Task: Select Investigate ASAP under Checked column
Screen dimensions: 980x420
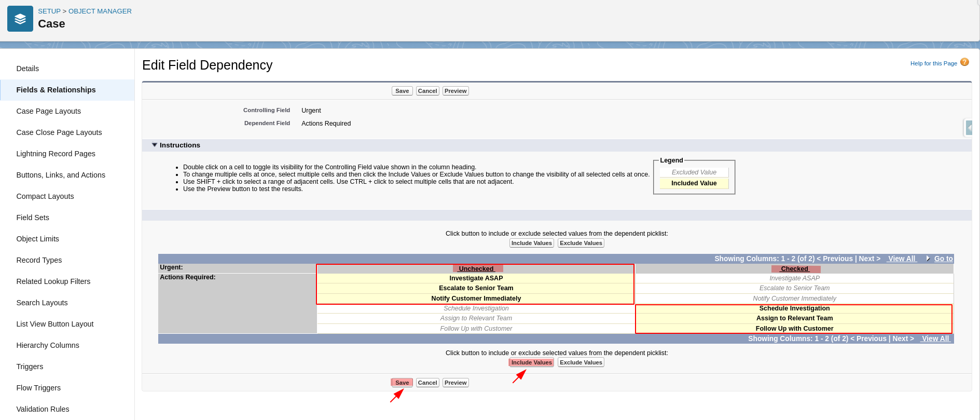Action: point(795,278)
